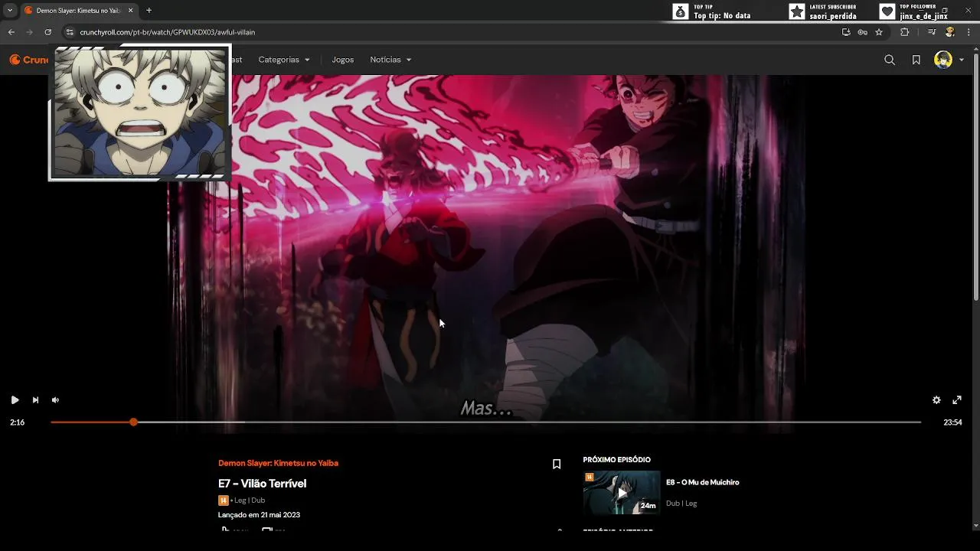Open Chrome three-dot menu
Screen dimensions: 980x551
click(969, 32)
